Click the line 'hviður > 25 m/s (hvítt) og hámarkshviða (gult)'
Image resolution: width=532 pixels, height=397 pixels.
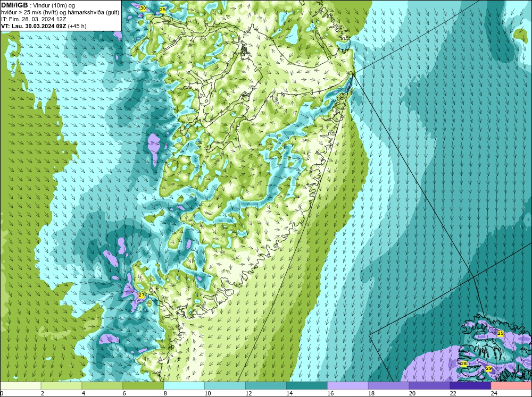click(60, 12)
